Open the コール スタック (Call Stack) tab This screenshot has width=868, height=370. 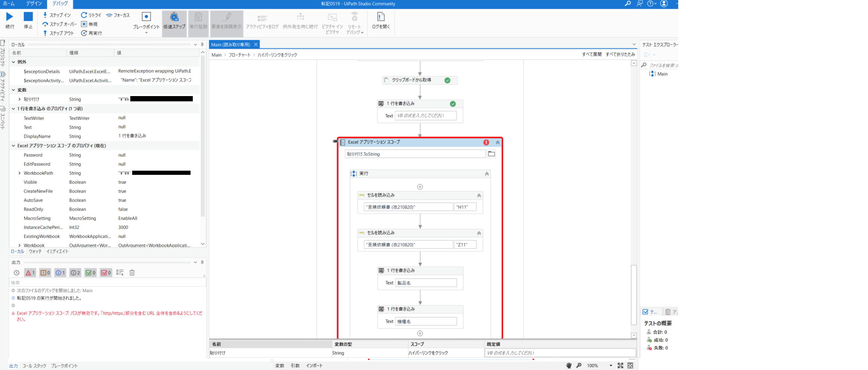coord(34,366)
